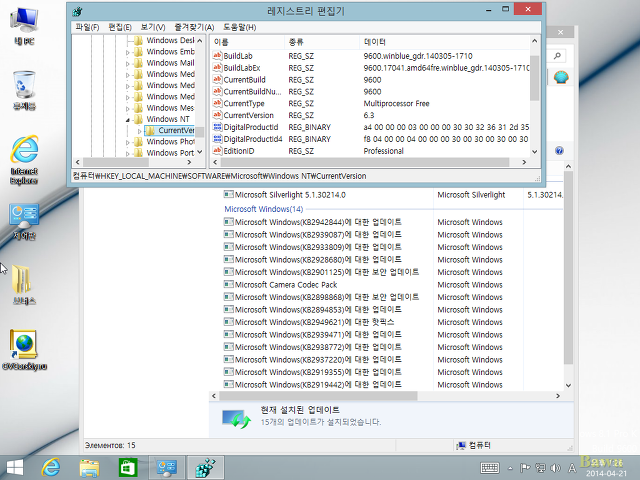Click the updates list horizontal scrollbar thumb

318,396
